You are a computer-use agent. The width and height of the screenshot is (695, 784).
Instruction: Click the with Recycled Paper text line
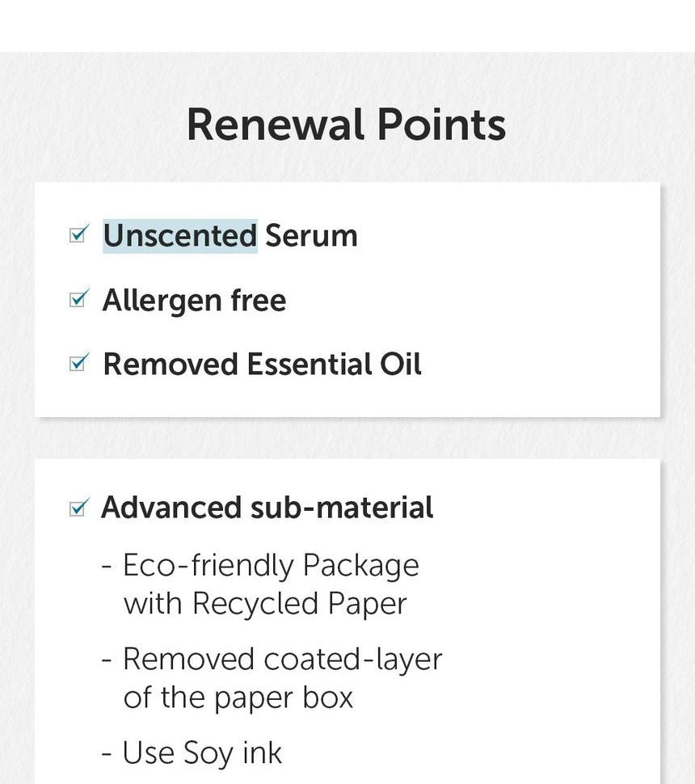(x=265, y=604)
